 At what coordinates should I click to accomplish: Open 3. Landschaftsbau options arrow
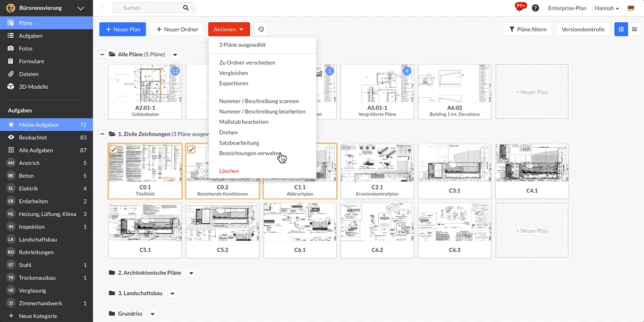(172, 293)
